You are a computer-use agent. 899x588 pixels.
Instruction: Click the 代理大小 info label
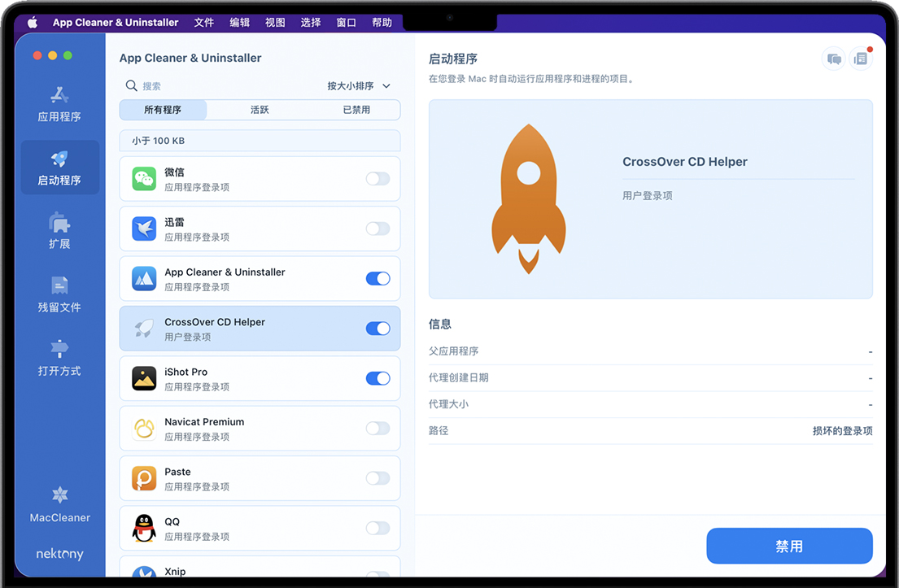(448, 404)
